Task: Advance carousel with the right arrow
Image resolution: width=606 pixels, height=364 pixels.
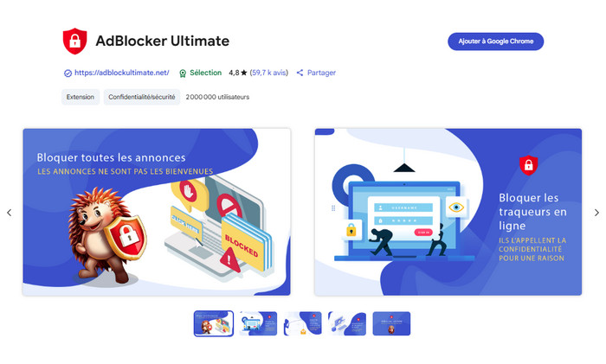Action: click(x=596, y=213)
